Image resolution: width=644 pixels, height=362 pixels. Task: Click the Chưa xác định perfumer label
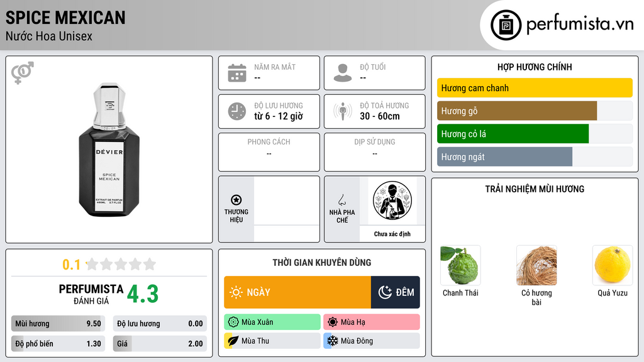392,234
